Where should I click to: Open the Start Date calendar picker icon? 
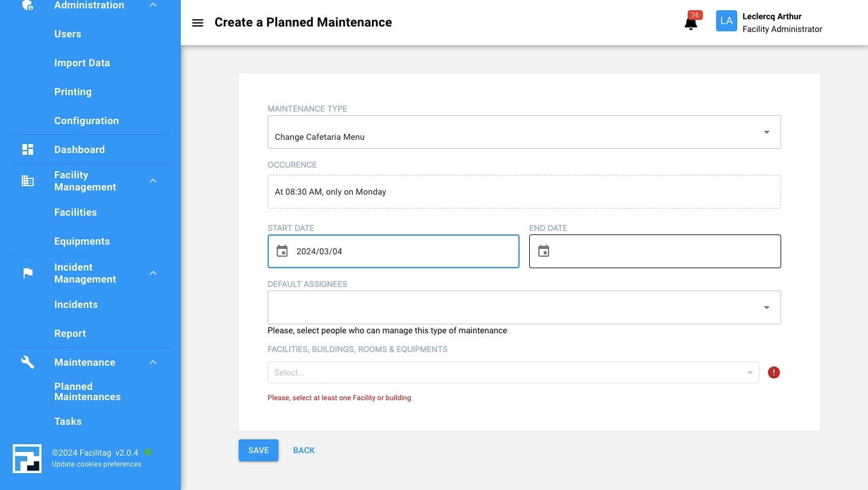coord(282,251)
